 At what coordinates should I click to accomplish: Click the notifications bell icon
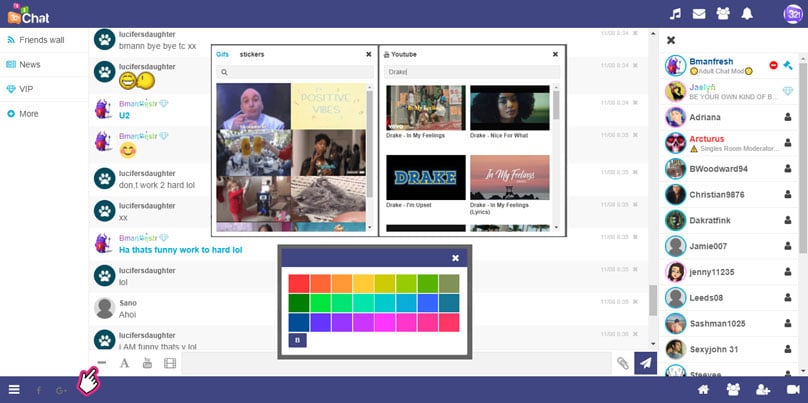746,14
